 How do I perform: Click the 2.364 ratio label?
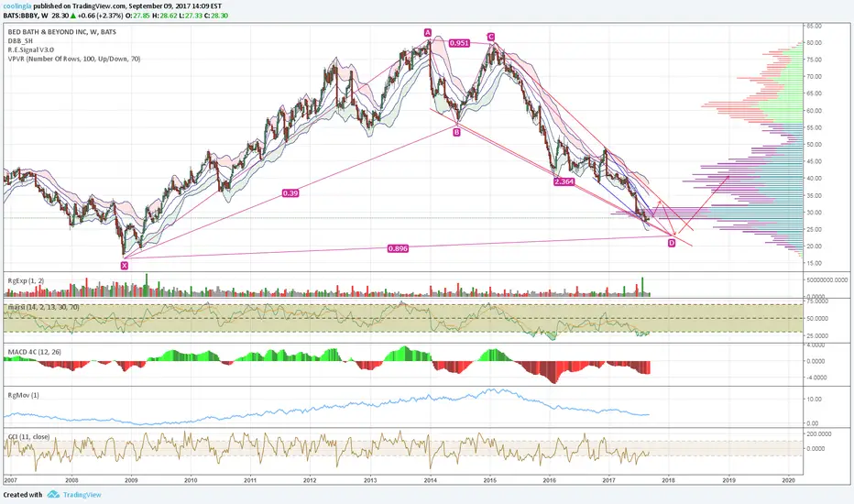(x=564, y=181)
